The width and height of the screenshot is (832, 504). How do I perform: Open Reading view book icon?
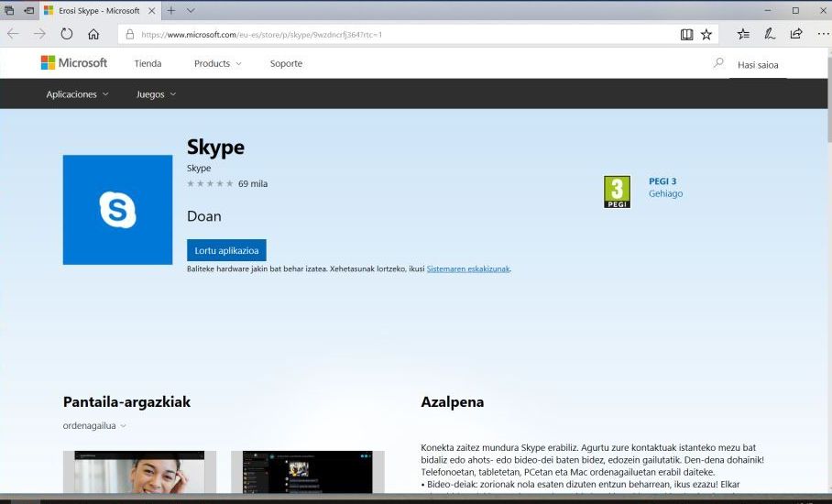[686, 35]
